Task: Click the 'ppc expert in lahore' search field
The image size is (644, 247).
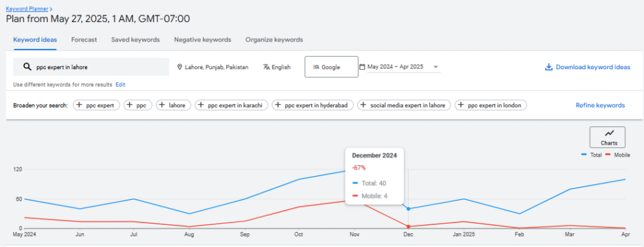Action: coord(91,67)
